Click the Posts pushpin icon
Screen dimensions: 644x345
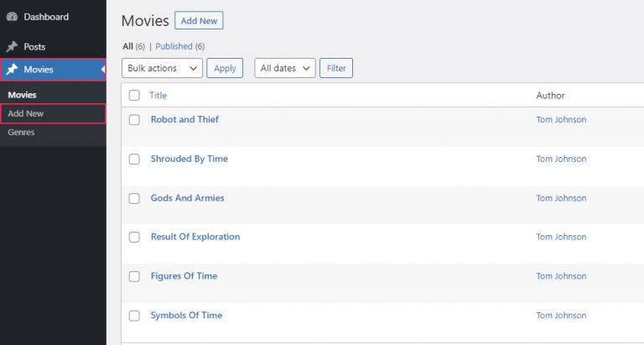[x=12, y=47]
